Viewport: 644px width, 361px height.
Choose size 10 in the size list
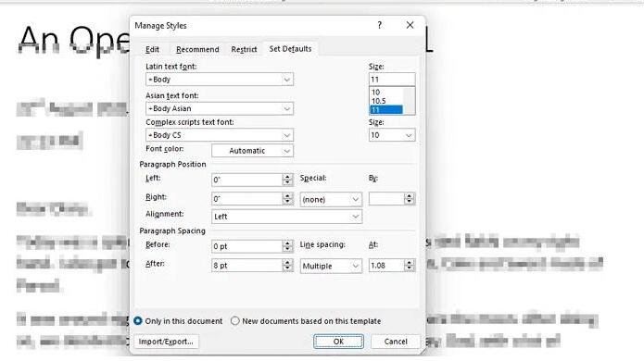pos(386,92)
